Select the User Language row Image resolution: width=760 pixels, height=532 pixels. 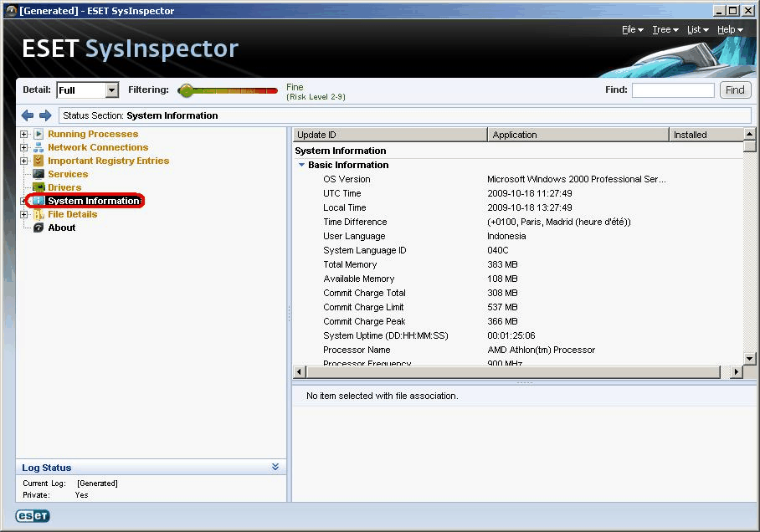pos(518,236)
